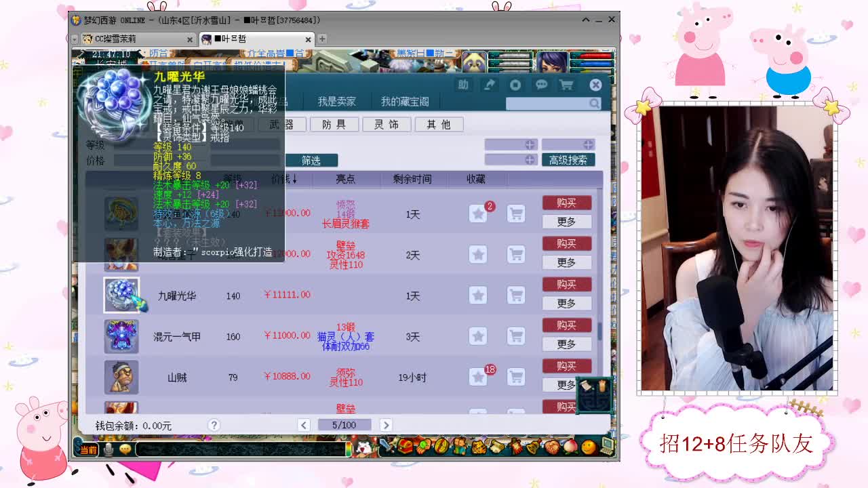Sort by the 价格 column header
Screen dimensions: 868x488
284,179
